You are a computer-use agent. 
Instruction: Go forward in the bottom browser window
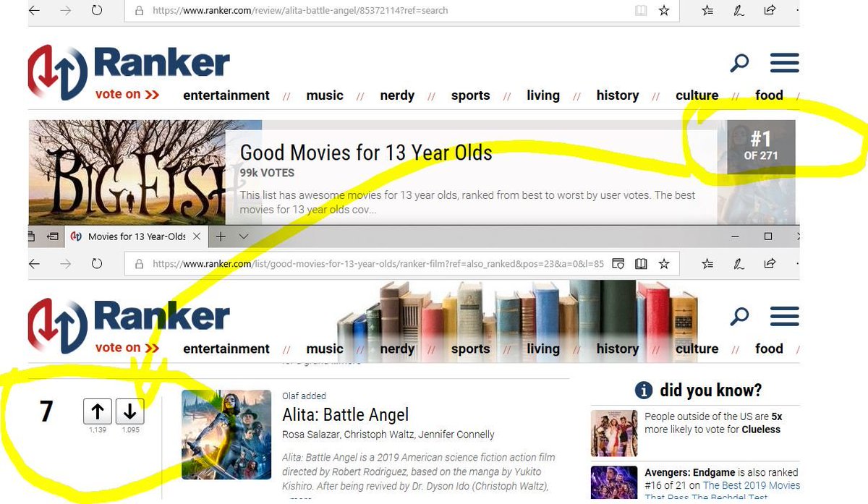click(x=66, y=264)
